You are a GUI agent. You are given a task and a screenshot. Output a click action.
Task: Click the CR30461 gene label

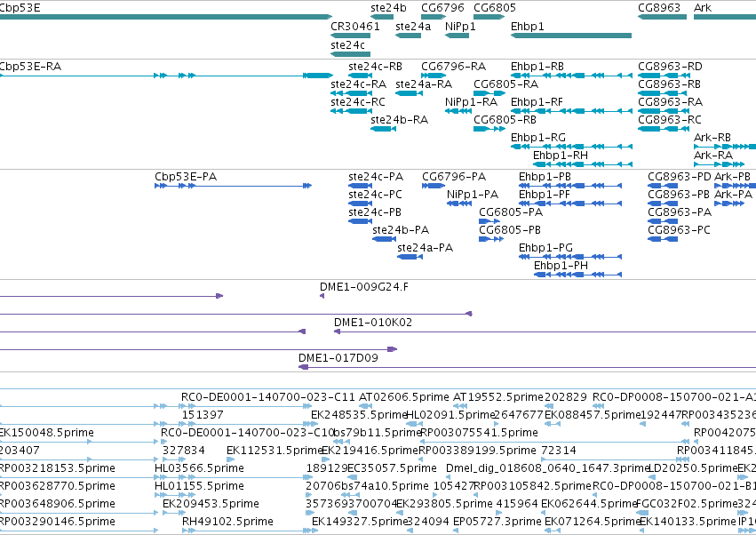pos(355,27)
